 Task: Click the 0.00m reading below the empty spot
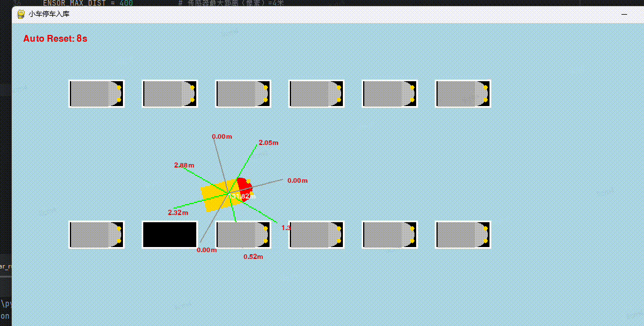(206, 250)
